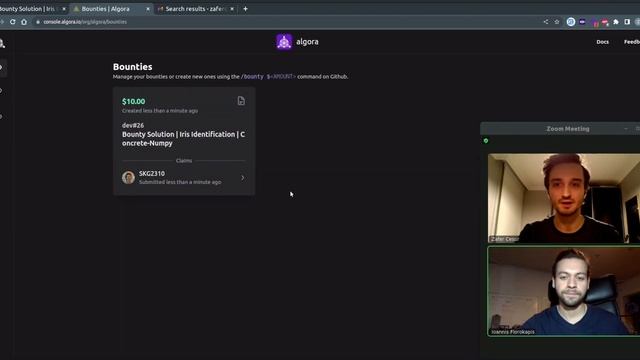The image size is (640, 360).
Task: Open the Docs link in the header
Action: 602,42
